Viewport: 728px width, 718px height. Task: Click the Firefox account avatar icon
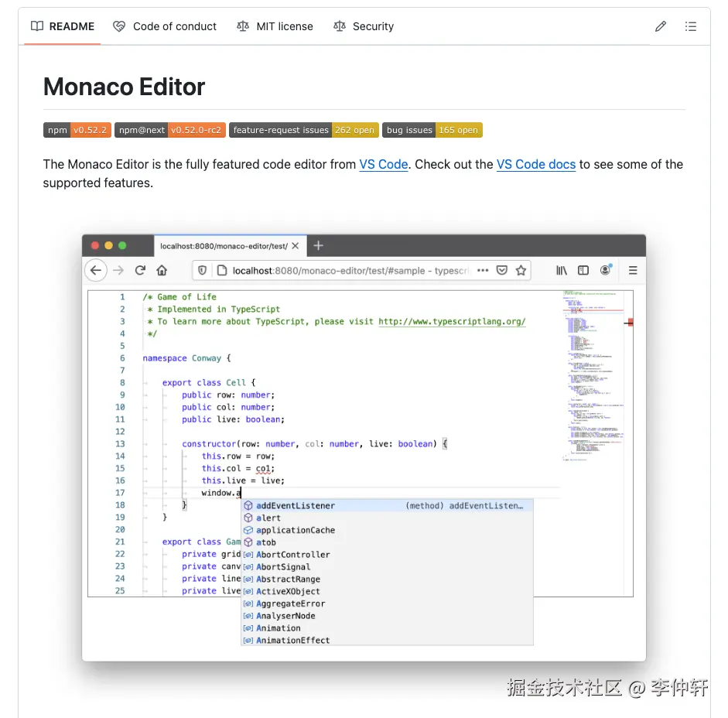606,270
